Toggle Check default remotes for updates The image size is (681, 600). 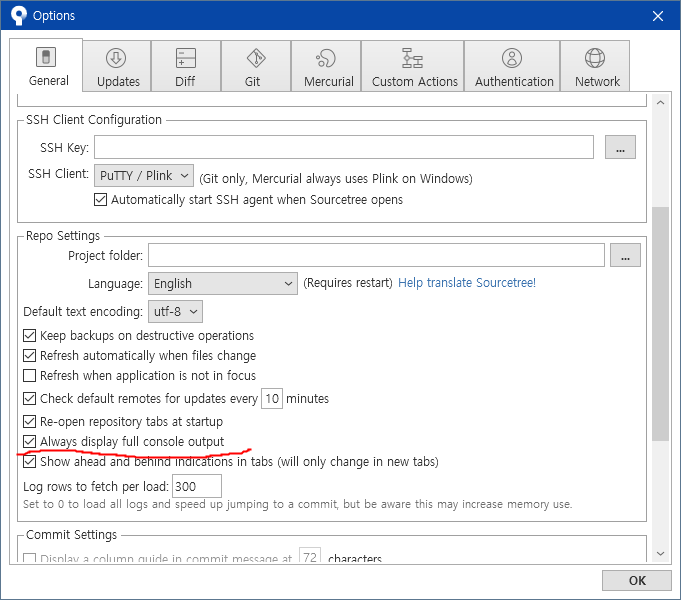[x=30, y=398]
